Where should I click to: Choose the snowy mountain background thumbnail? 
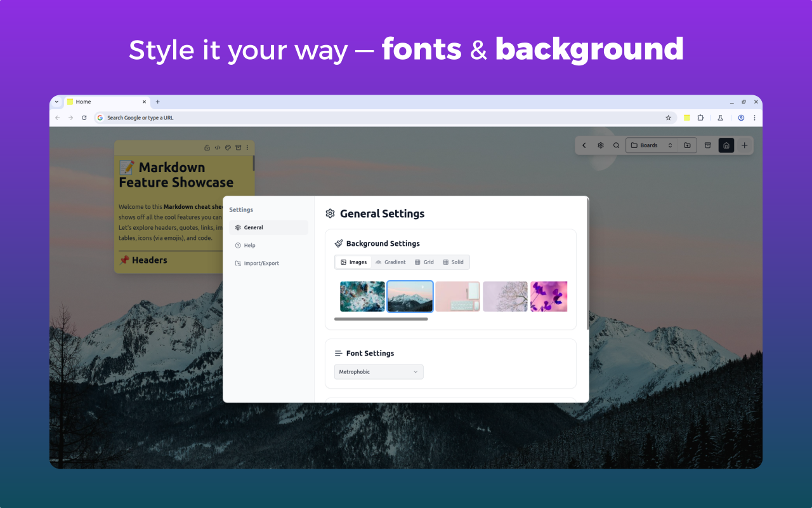coord(410,297)
